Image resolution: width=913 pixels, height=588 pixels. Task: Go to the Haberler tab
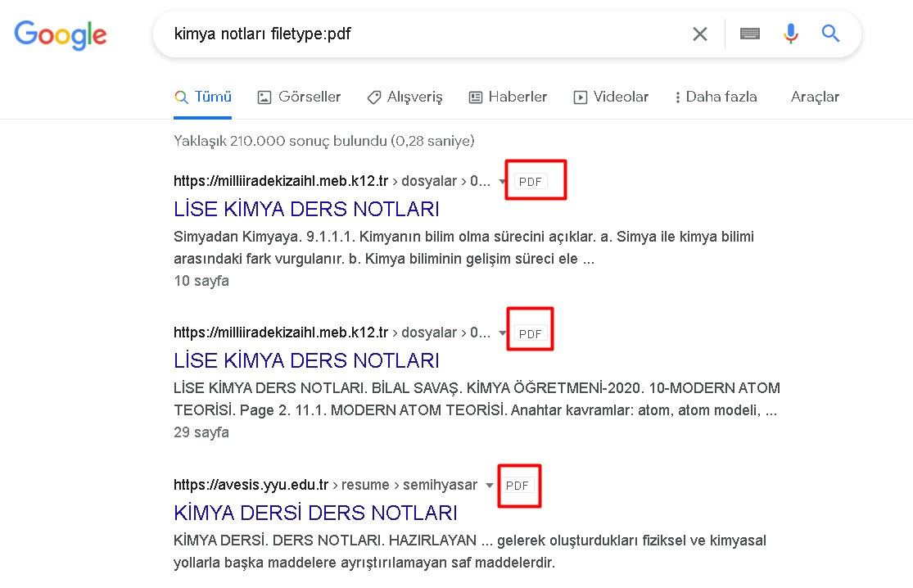tap(508, 97)
